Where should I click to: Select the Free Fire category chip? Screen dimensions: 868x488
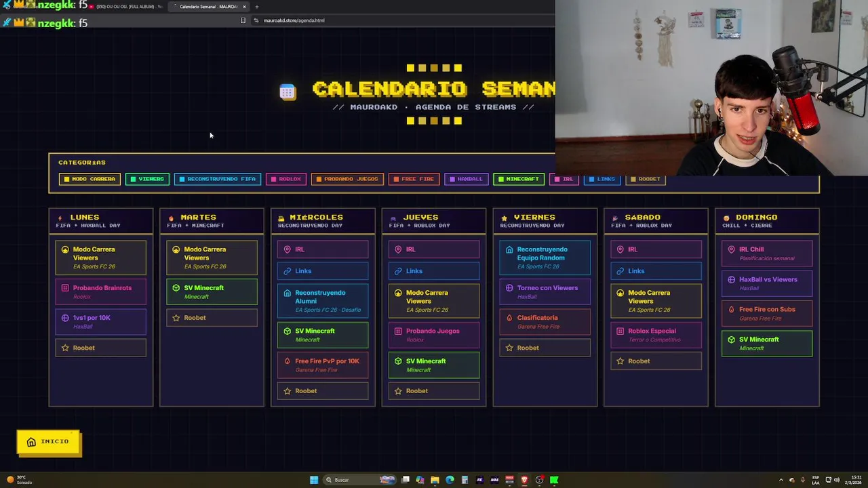414,179
